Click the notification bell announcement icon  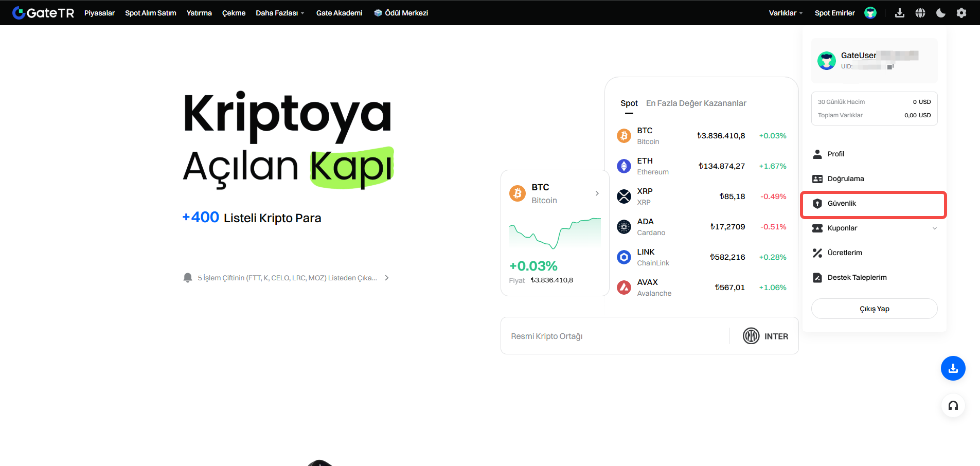pyautogui.click(x=188, y=278)
